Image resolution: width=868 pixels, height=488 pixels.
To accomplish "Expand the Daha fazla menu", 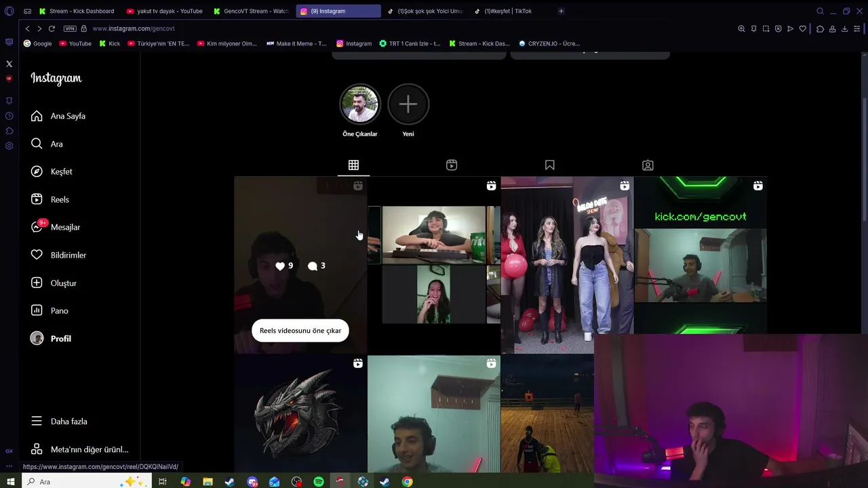I will (59, 421).
